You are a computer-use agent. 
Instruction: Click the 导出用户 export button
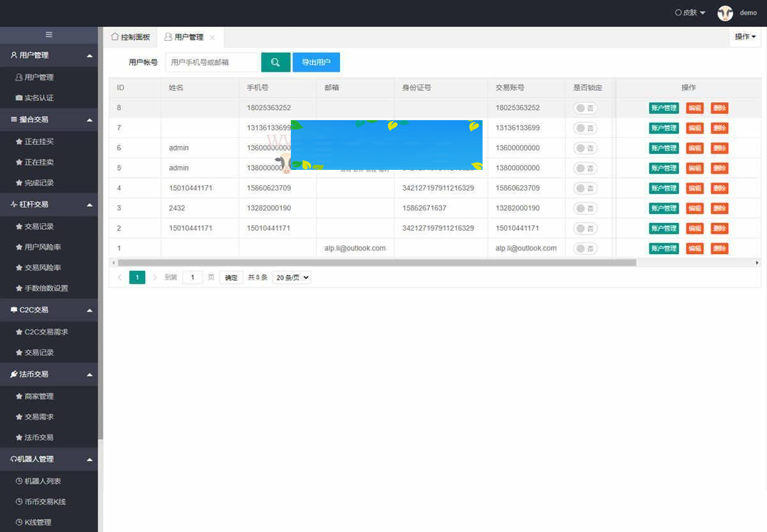(x=316, y=62)
